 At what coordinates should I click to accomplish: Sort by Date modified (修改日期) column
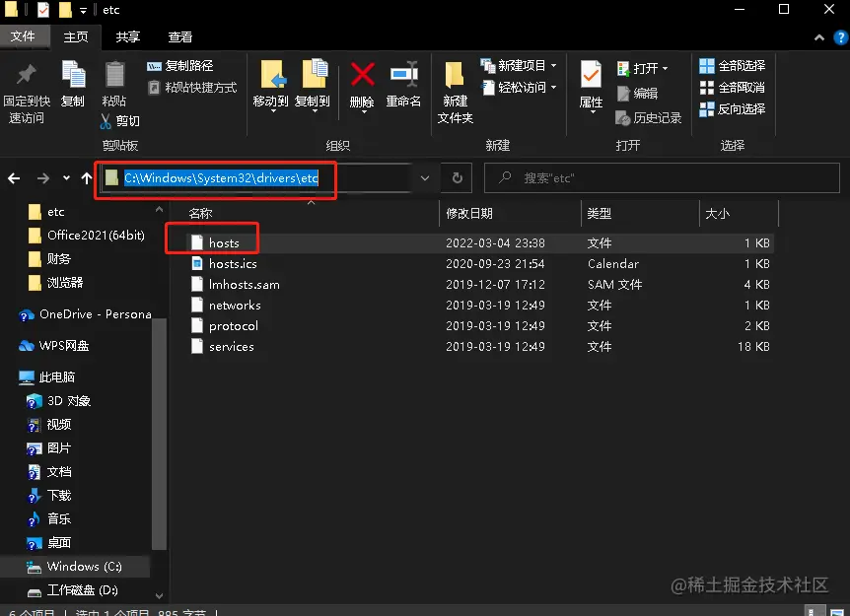[x=469, y=214]
